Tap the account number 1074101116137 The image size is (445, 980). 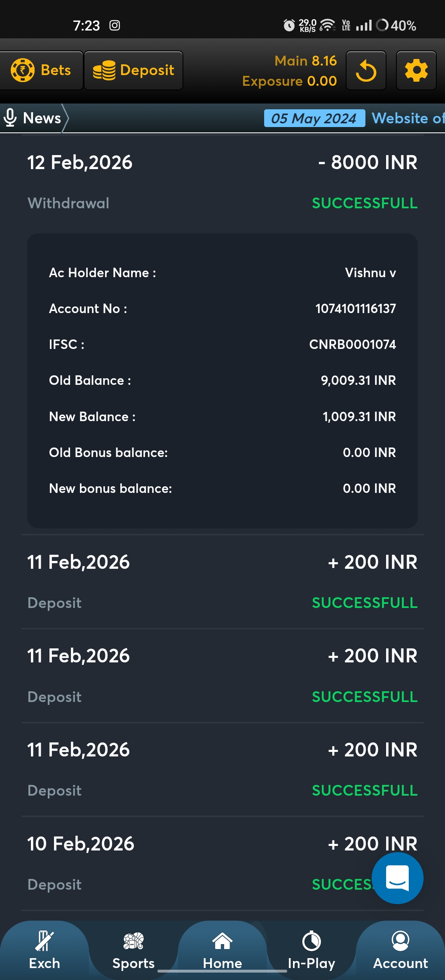pyautogui.click(x=355, y=309)
